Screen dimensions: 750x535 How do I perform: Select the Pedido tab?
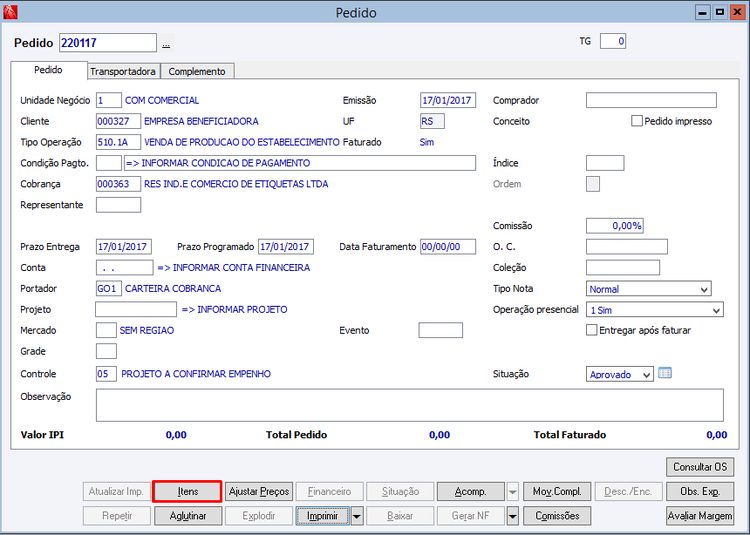[48, 70]
